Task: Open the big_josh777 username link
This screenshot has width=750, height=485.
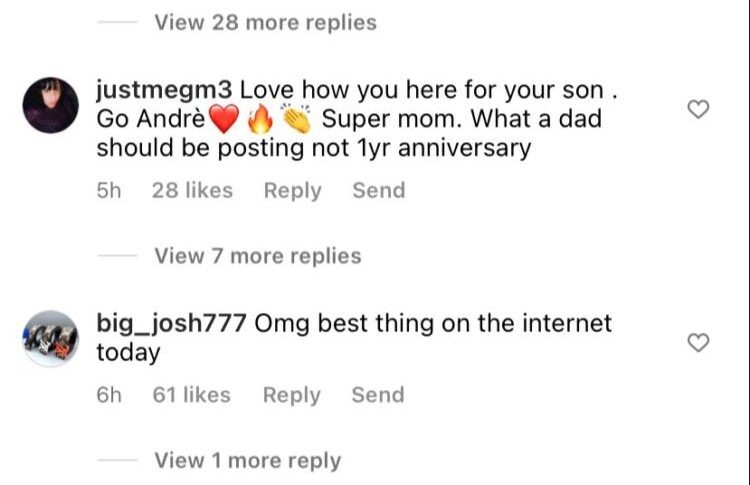Action: pyautogui.click(x=172, y=324)
